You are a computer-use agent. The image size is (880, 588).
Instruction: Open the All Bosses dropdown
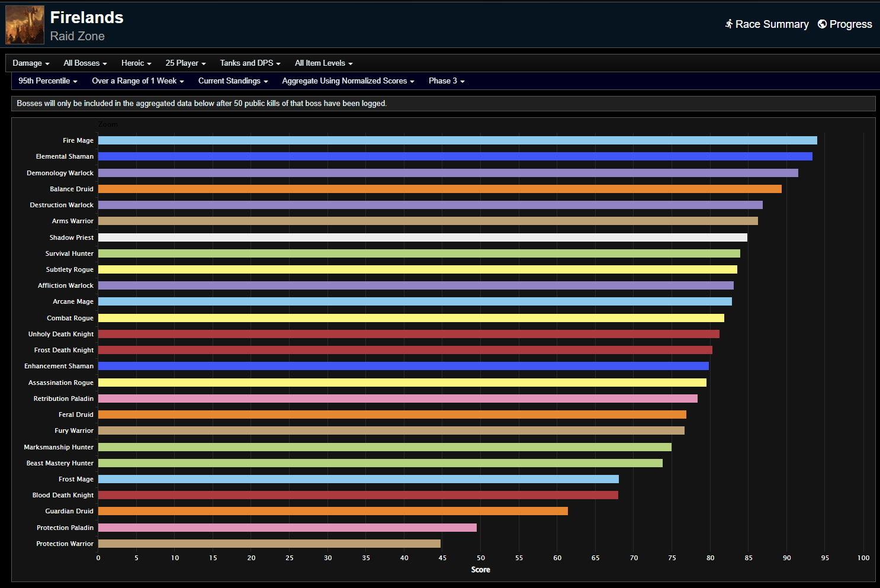pyautogui.click(x=85, y=63)
